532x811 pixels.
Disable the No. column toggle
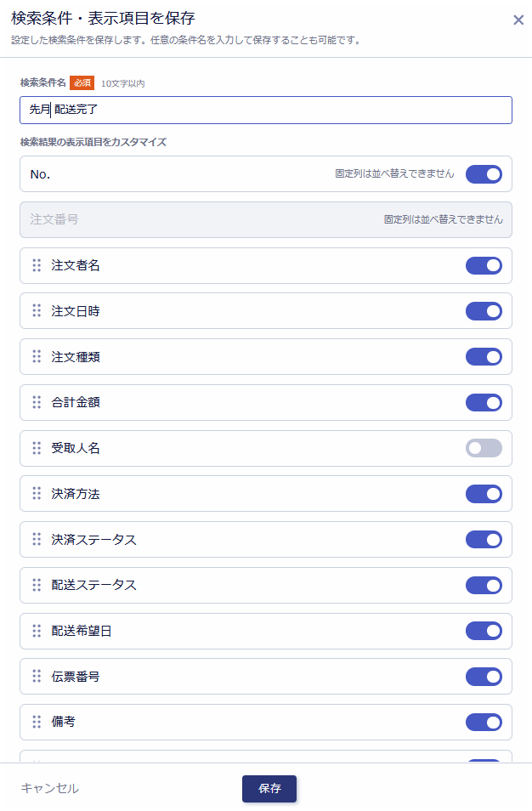click(x=484, y=174)
